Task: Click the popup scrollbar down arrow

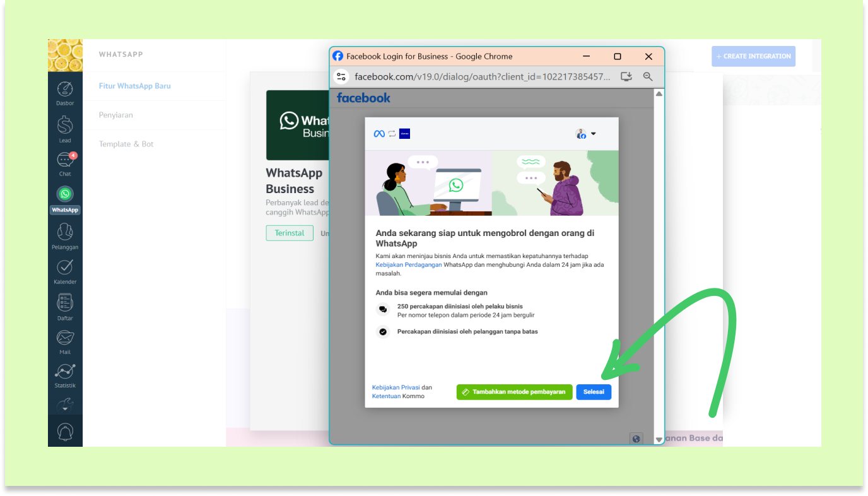Action: click(659, 439)
